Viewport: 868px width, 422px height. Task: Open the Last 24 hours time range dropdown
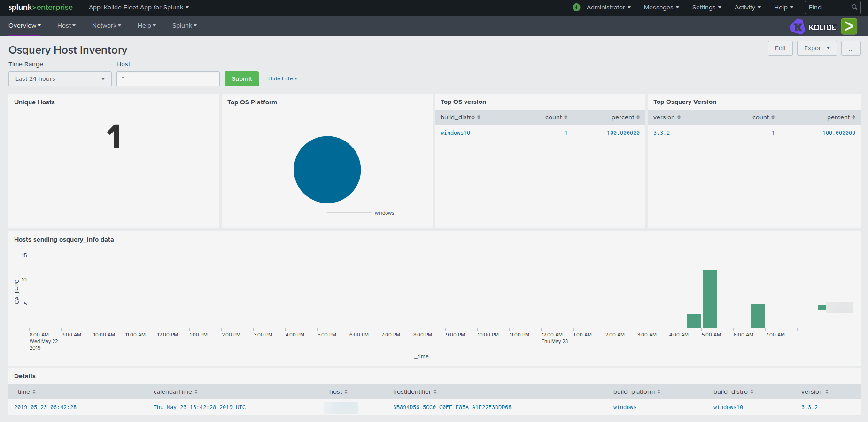pos(60,79)
